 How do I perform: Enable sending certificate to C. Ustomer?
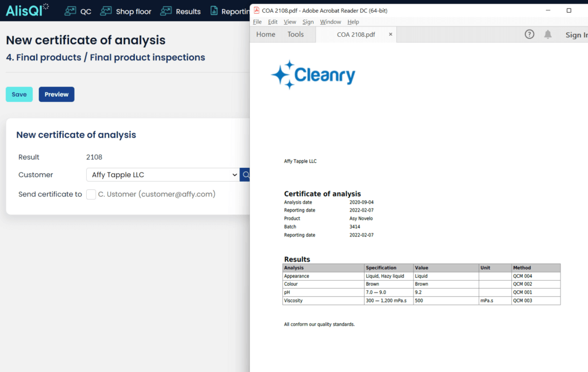[x=91, y=194]
